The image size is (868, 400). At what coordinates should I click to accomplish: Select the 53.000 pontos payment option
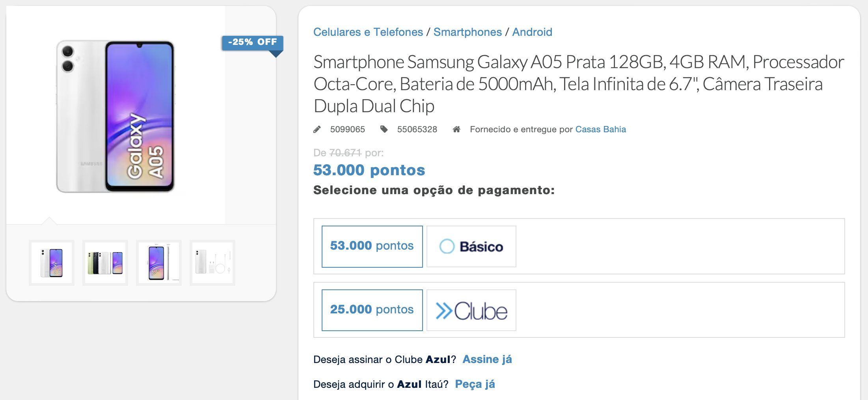(x=372, y=246)
